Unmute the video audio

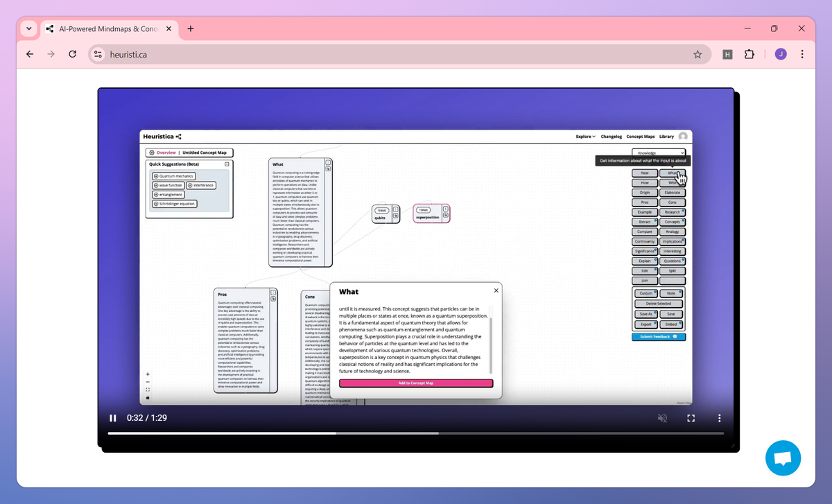point(662,418)
